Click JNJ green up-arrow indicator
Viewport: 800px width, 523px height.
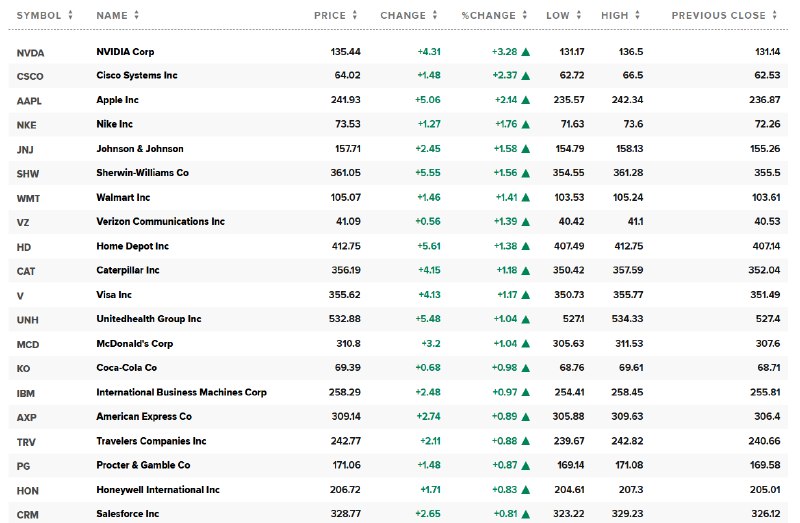526,149
